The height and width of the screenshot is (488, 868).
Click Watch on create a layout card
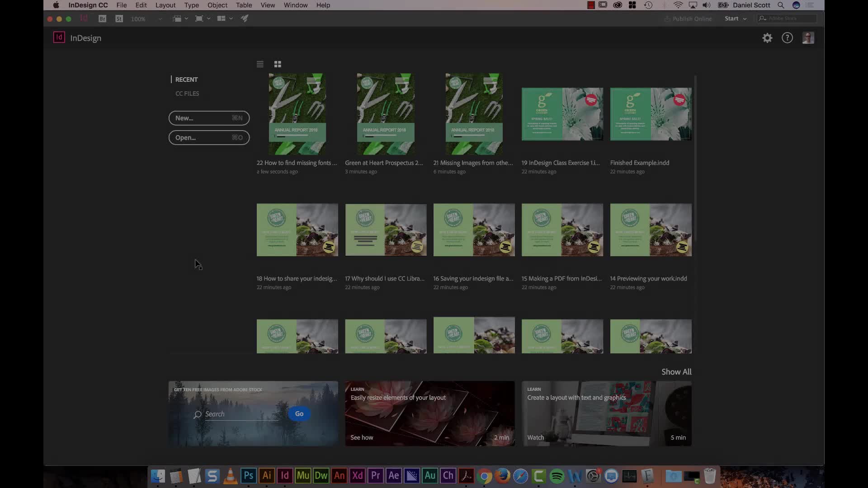536,437
